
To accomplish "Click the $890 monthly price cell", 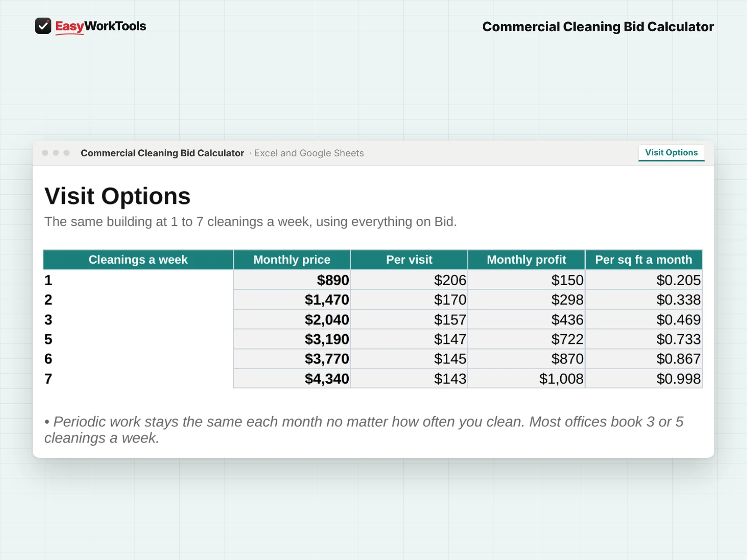I will click(292, 280).
